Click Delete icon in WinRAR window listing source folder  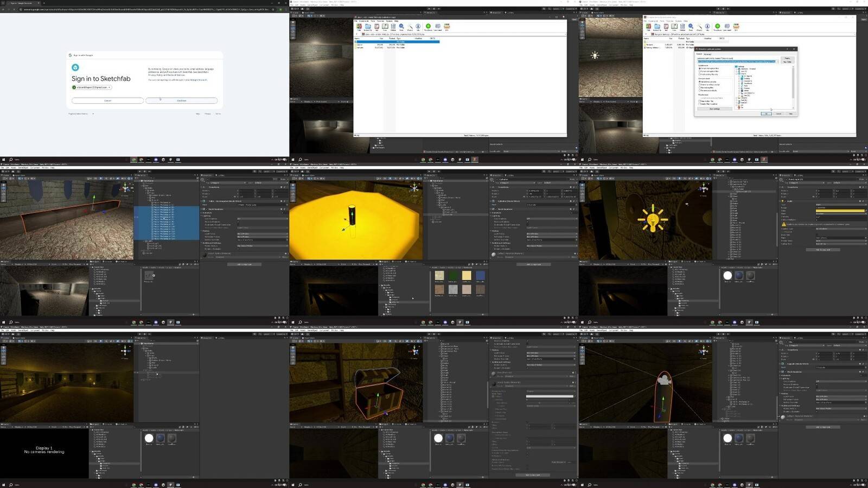pos(393,27)
